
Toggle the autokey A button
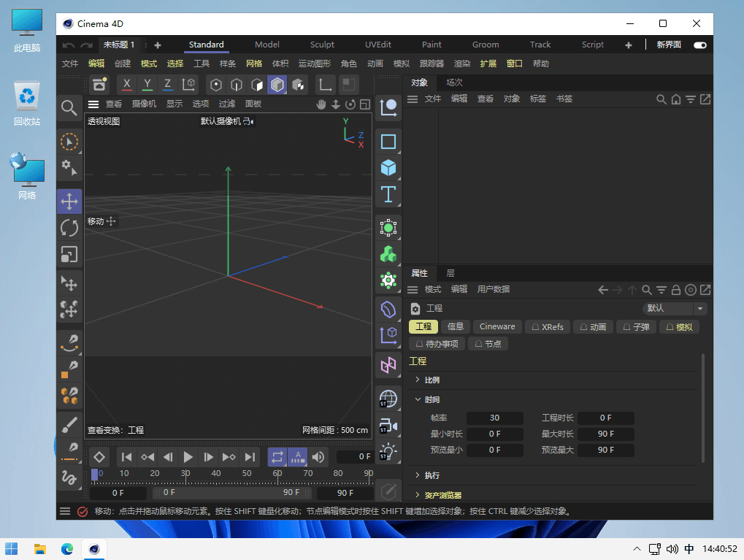(297, 457)
